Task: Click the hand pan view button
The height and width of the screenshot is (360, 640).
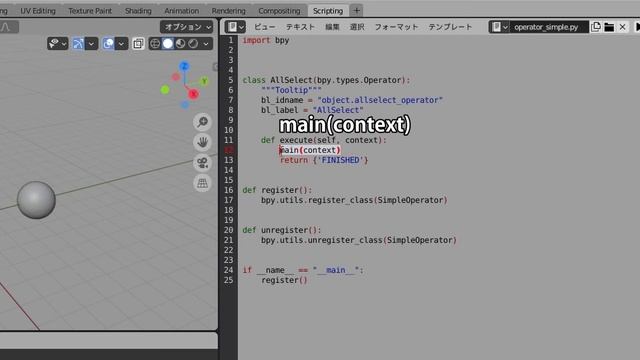Action: click(202, 142)
